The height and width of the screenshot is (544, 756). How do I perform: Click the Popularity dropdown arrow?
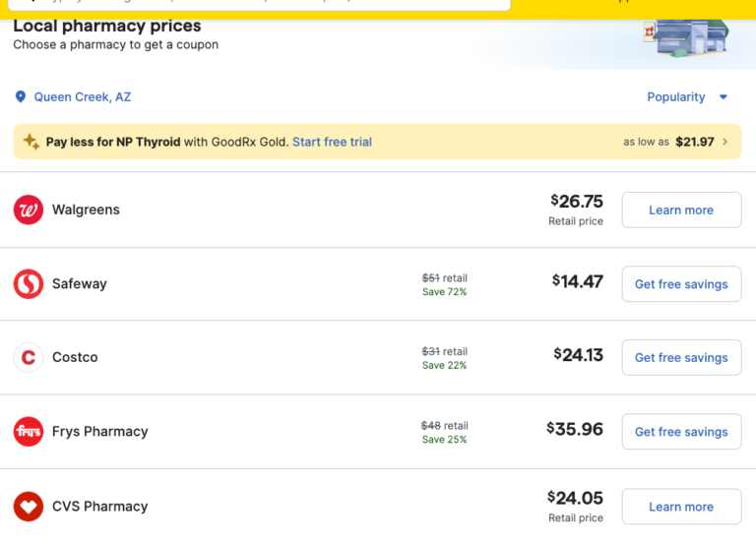click(x=724, y=97)
